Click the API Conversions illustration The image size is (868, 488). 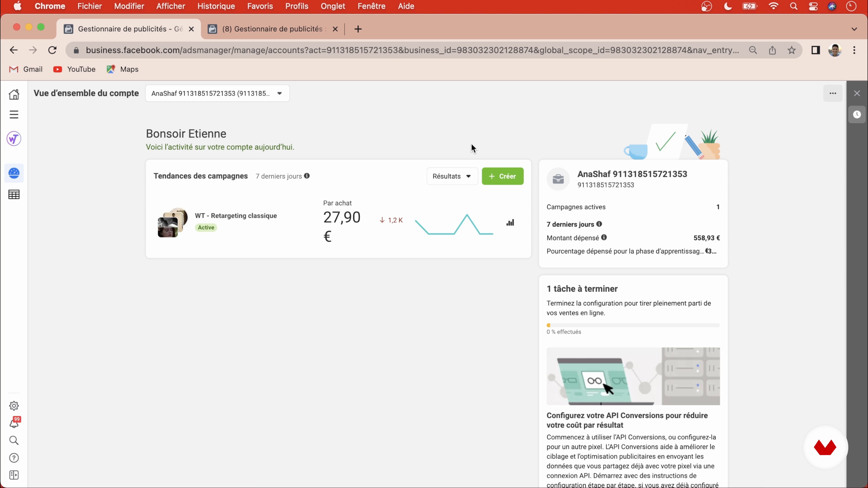click(633, 376)
